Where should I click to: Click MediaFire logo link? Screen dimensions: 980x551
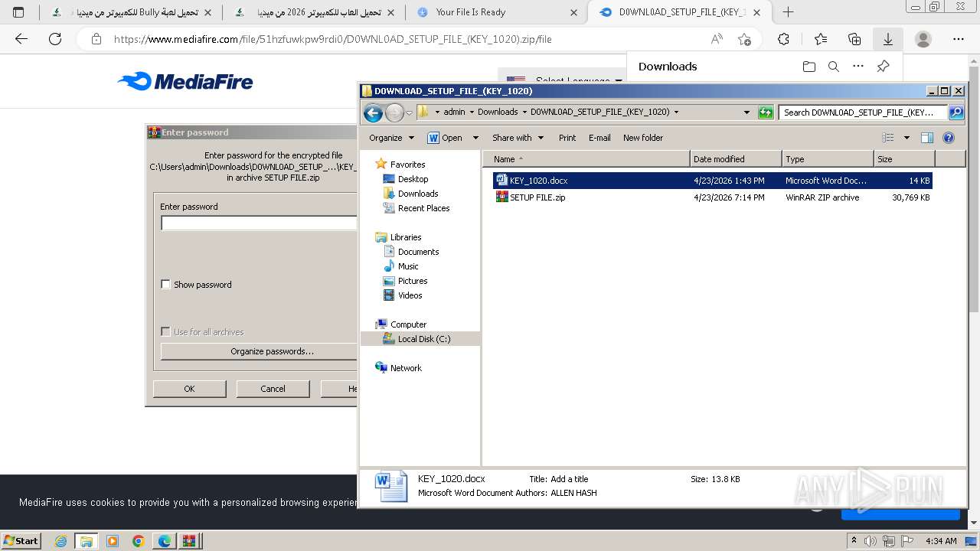[185, 81]
